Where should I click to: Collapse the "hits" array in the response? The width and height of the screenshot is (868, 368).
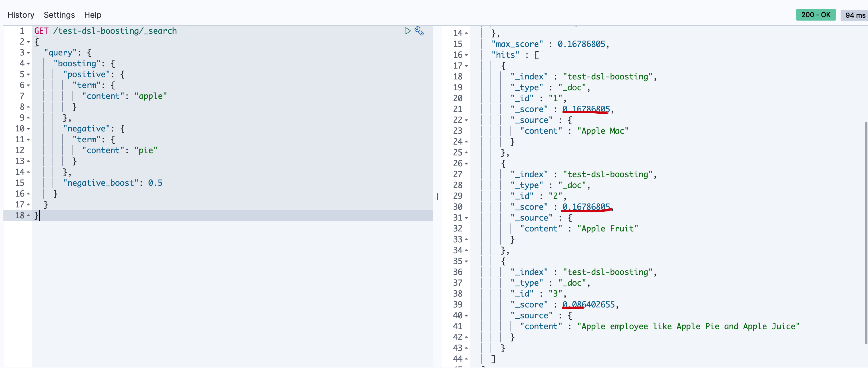466,55
